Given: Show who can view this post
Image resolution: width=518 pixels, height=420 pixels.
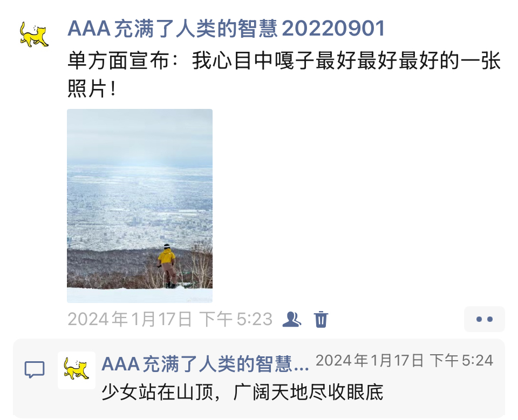Looking at the screenshot, I should [291, 319].
